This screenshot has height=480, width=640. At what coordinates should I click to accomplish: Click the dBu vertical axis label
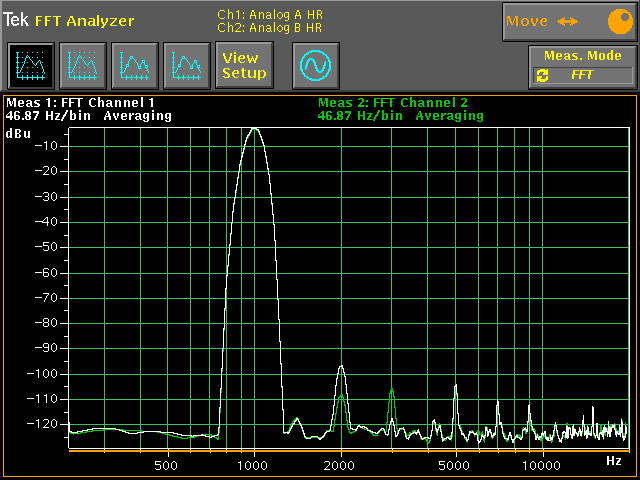click(x=19, y=132)
